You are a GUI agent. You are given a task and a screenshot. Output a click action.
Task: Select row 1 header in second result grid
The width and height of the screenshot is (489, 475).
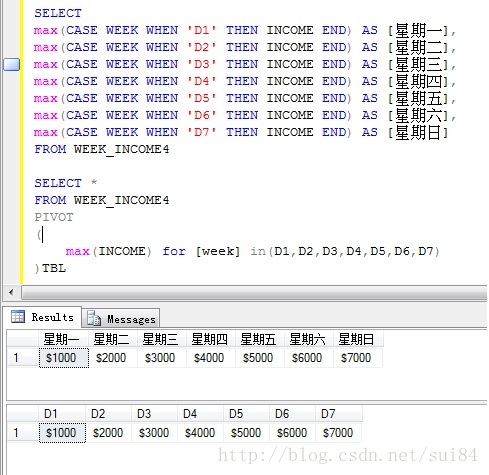tap(23, 433)
